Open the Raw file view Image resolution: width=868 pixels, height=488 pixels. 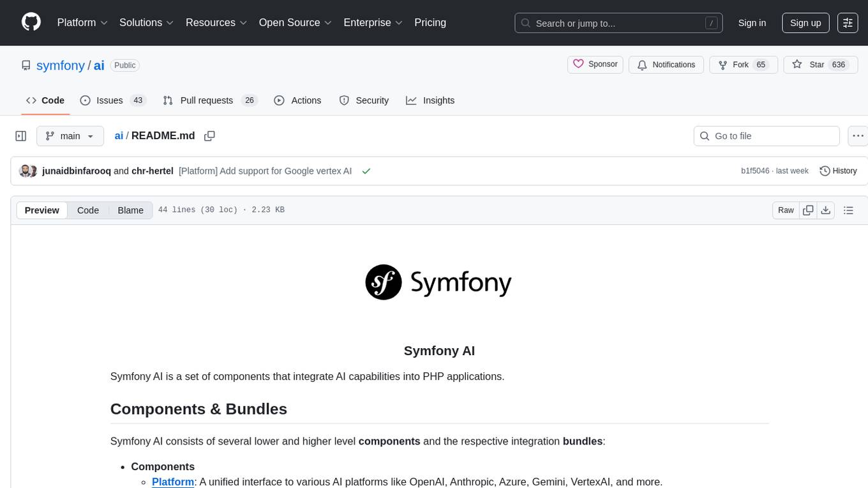coord(786,210)
